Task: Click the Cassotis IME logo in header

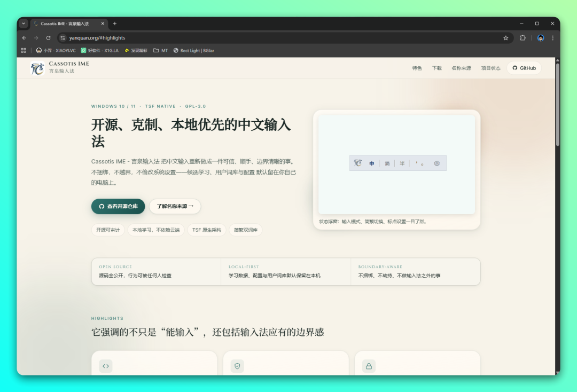Action: coord(37,68)
